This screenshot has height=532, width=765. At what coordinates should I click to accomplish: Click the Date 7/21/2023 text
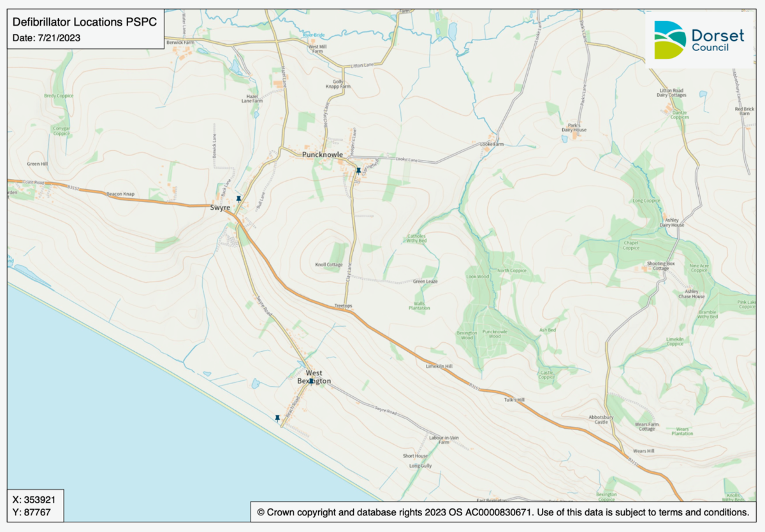(47, 38)
